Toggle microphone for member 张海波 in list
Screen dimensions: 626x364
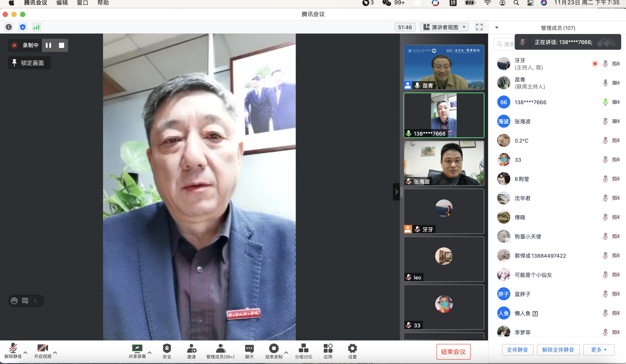point(605,121)
